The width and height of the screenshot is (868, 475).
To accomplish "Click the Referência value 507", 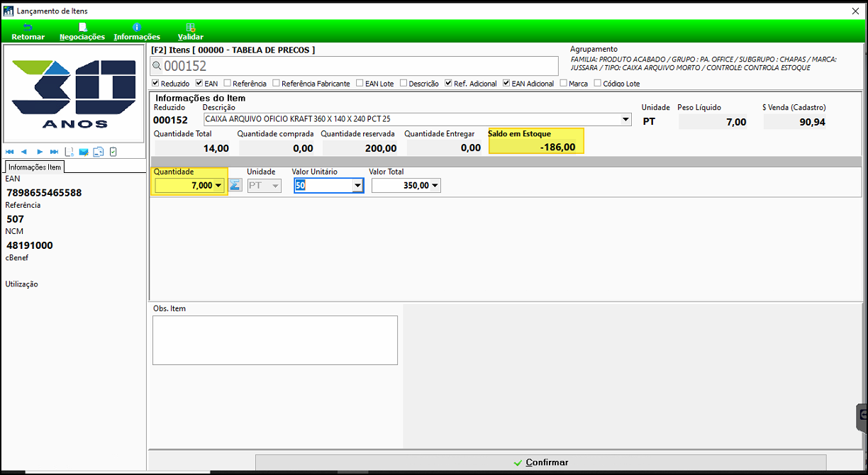I will point(15,219).
